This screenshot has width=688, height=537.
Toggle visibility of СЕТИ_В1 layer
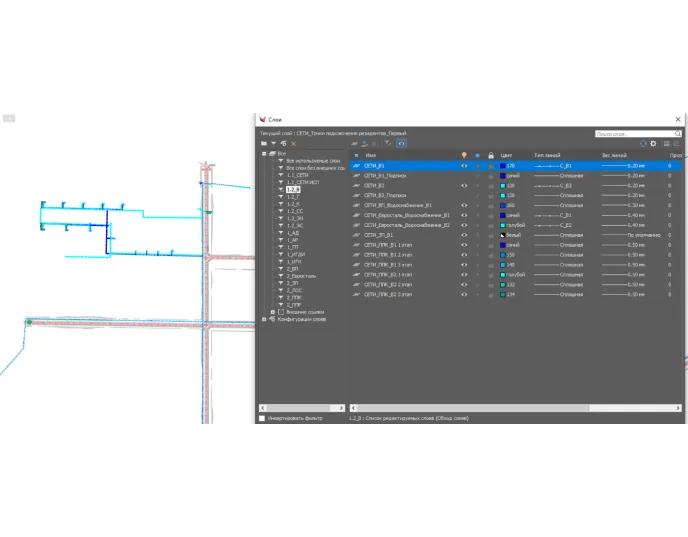463,166
